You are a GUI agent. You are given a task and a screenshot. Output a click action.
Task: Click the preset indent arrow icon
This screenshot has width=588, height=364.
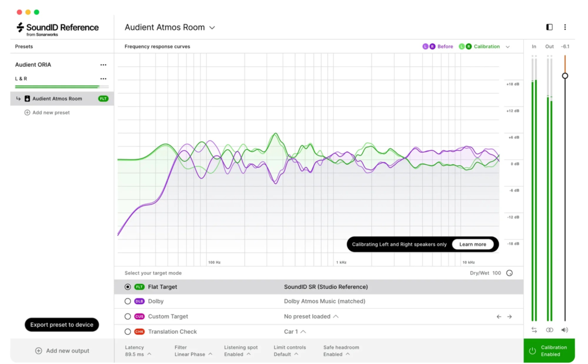point(18,99)
